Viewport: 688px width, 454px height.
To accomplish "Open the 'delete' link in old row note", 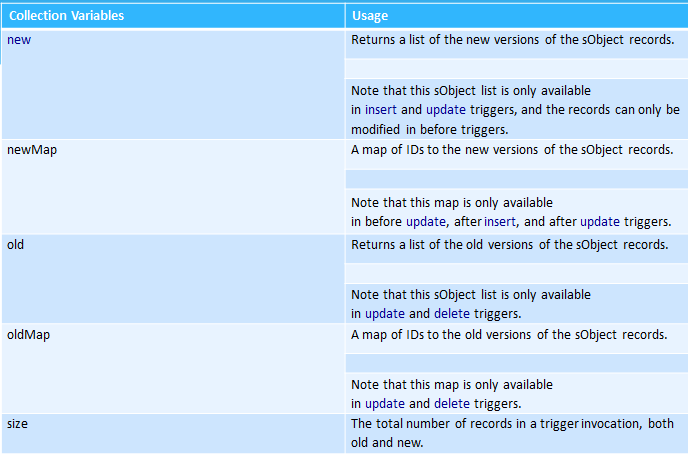I will [x=452, y=314].
